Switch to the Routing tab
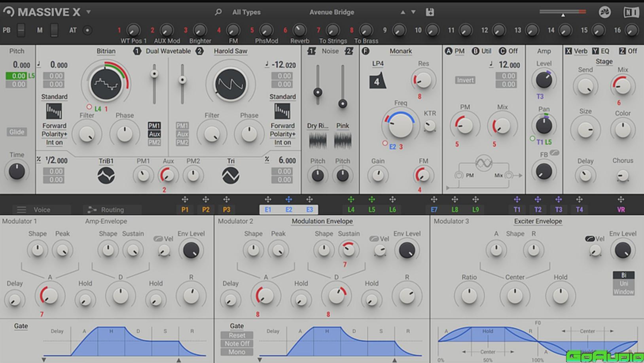Screen dimensions: 644x363 tap(112, 210)
